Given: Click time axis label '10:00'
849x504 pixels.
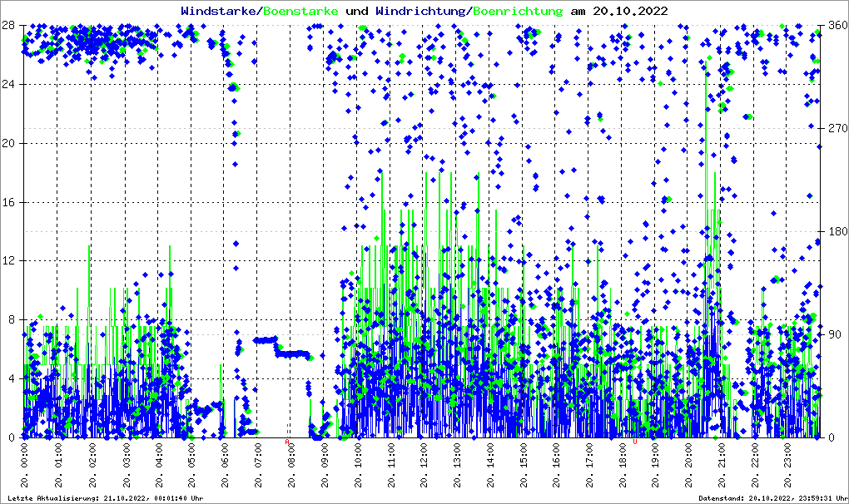Looking at the screenshot, I should pos(358,457).
